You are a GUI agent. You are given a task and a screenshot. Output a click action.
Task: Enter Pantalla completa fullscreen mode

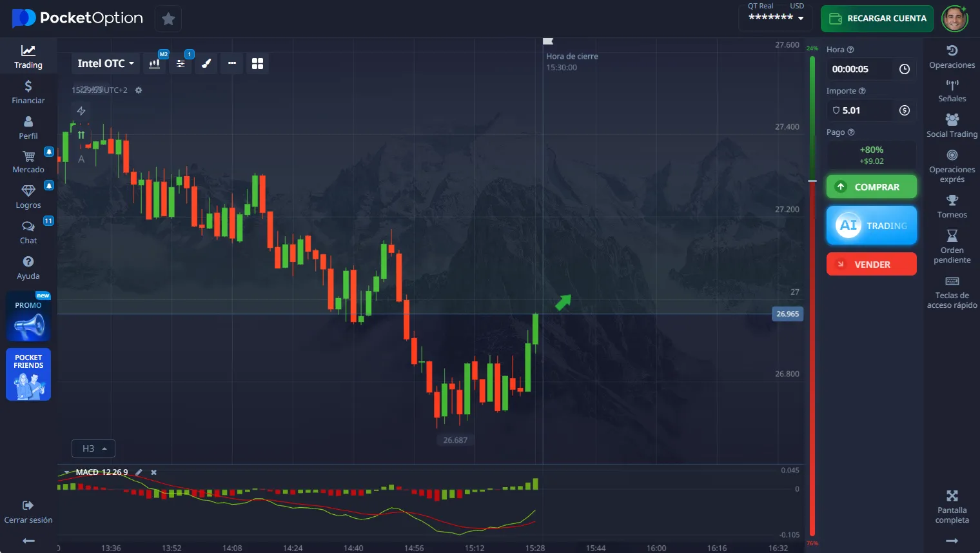pos(952,507)
